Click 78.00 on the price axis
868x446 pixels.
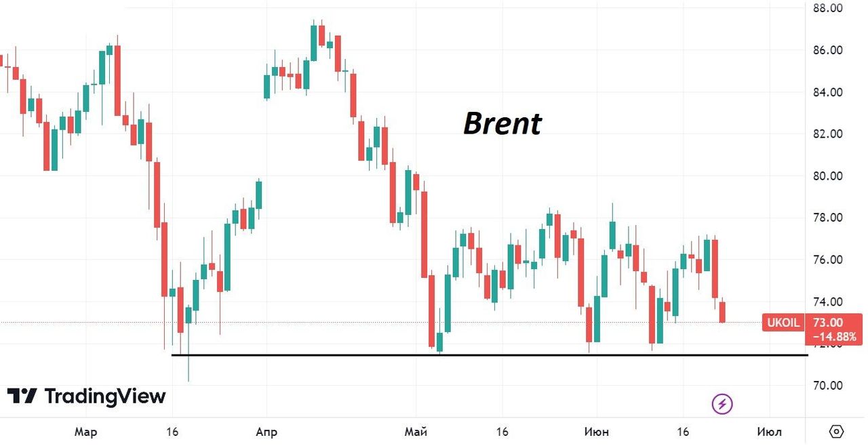828,218
